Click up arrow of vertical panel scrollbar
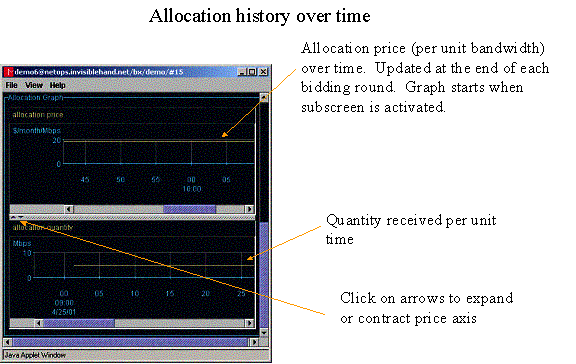Image resolution: width=576 pixels, height=364 pixels. [264, 98]
